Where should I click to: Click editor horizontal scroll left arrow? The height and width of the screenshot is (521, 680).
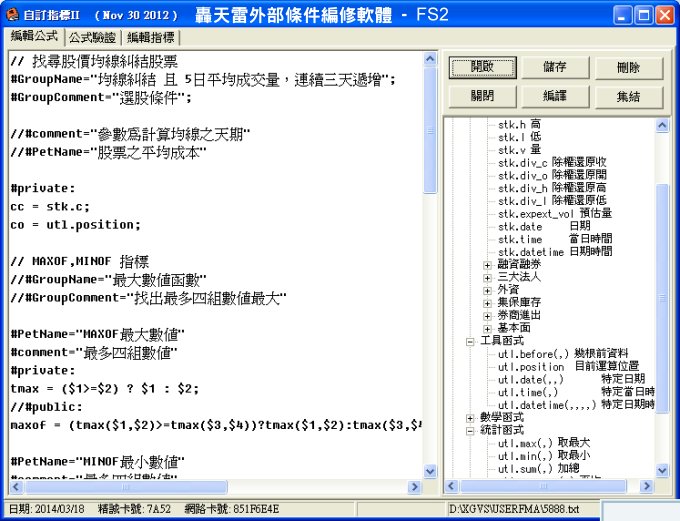(x=16, y=487)
